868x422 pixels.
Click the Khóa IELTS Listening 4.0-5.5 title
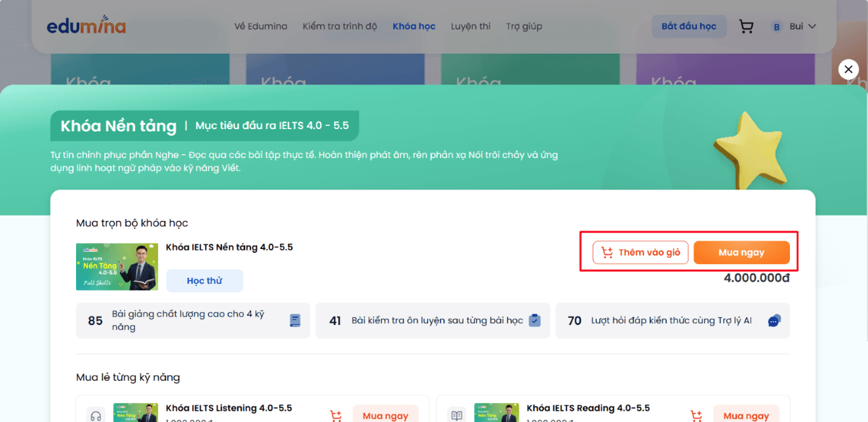pyautogui.click(x=229, y=408)
